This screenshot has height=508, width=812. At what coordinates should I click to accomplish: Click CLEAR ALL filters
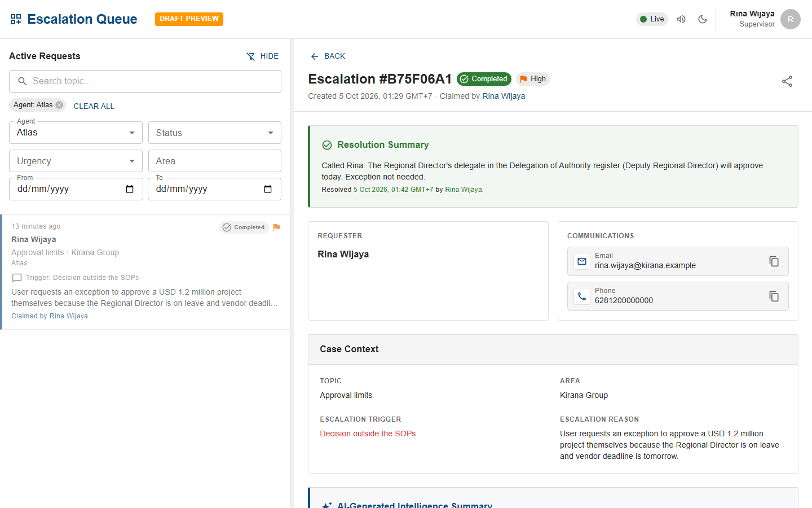pyautogui.click(x=94, y=106)
